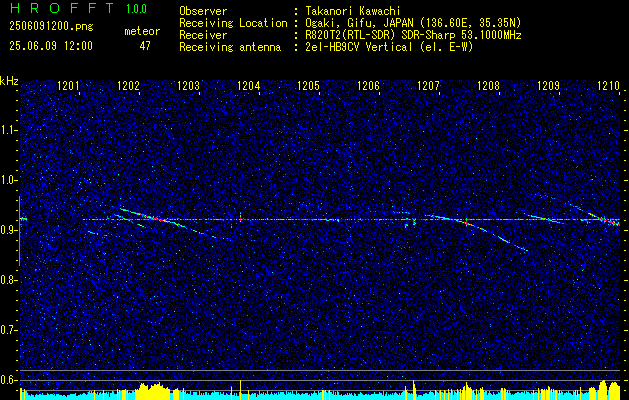The height and width of the screenshot is (400, 629).
Task: Click the 1210 time axis marker
Action: (609, 86)
